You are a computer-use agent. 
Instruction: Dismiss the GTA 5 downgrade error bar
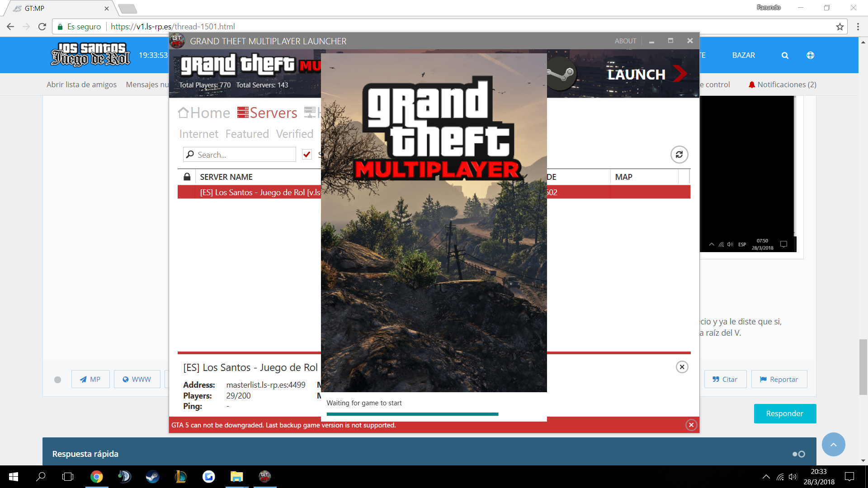coord(691,425)
